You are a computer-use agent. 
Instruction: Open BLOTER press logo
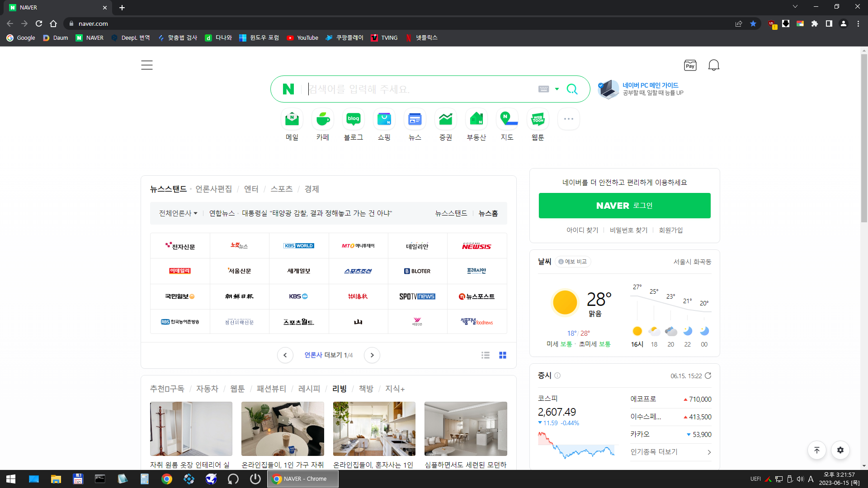(x=417, y=271)
